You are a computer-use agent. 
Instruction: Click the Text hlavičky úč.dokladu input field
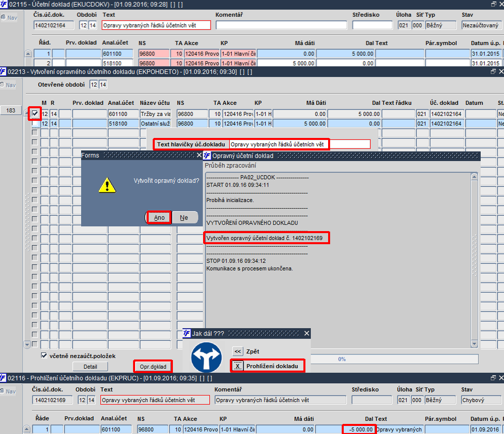[300, 144]
